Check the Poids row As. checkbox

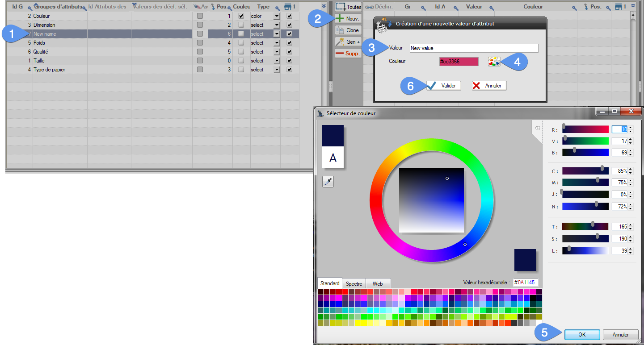200,43
